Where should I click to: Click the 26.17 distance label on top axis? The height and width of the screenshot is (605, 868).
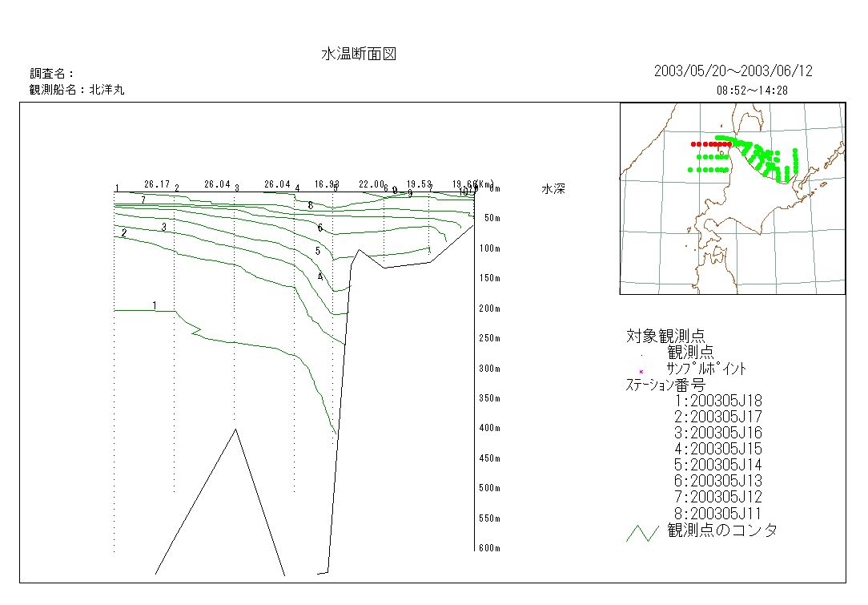(156, 184)
